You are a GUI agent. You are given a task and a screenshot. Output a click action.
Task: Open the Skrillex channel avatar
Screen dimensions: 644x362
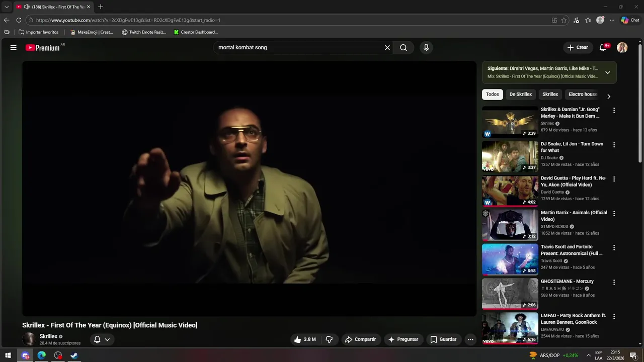pyautogui.click(x=29, y=339)
